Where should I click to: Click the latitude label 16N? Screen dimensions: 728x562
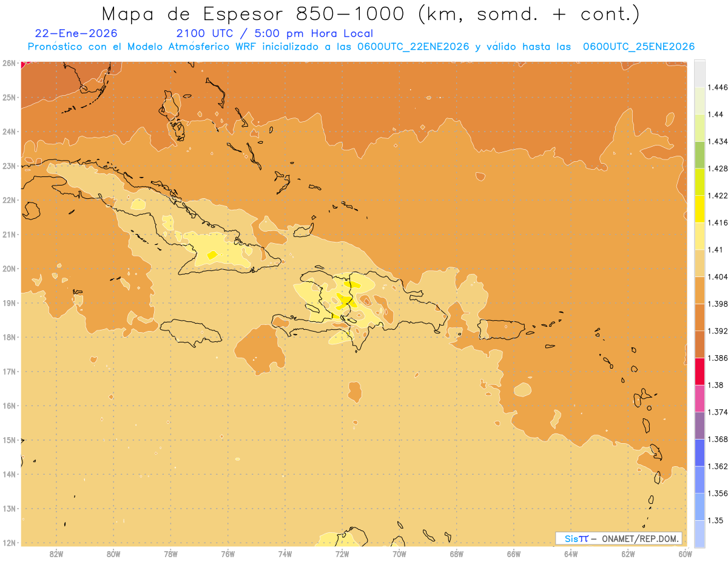click(8, 406)
